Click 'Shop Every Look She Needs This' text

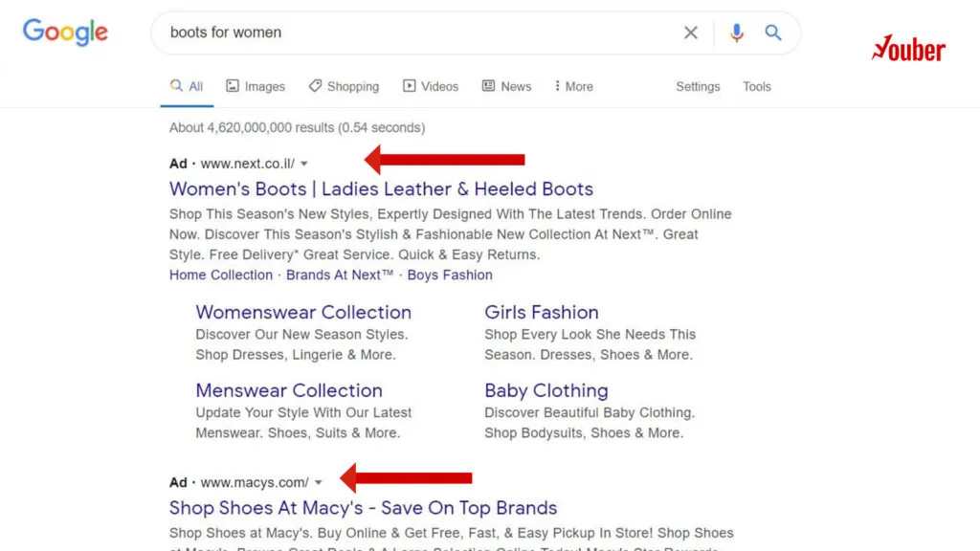[590, 334]
